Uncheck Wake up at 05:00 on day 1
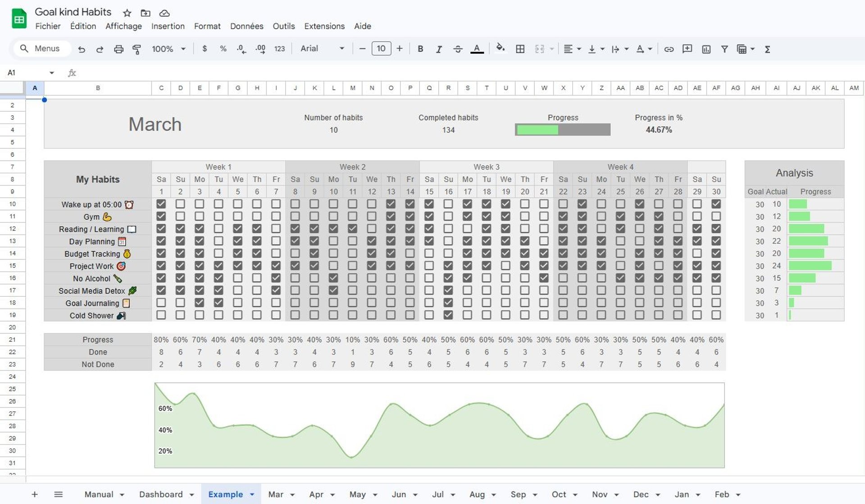 click(161, 204)
